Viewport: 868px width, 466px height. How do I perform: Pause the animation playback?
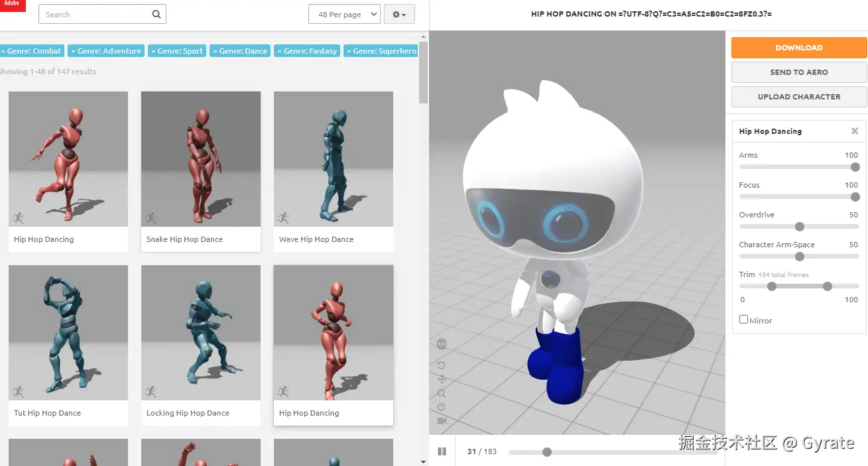tap(442, 451)
